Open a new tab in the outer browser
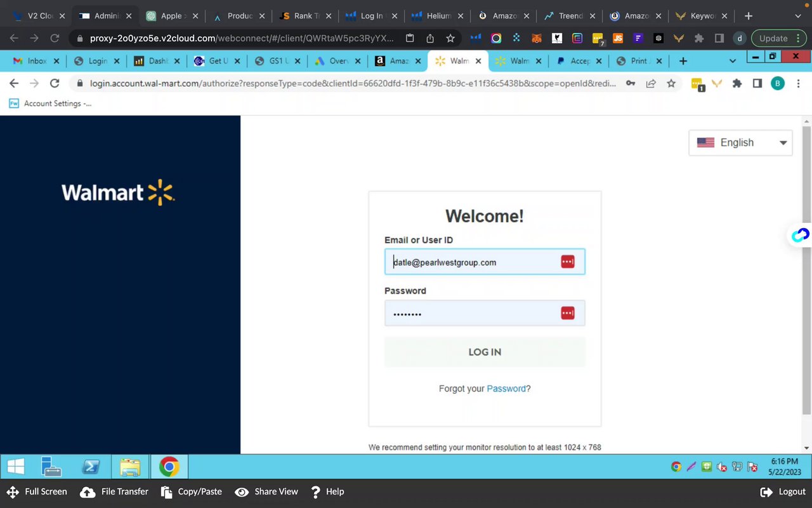812x508 pixels. (x=749, y=16)
